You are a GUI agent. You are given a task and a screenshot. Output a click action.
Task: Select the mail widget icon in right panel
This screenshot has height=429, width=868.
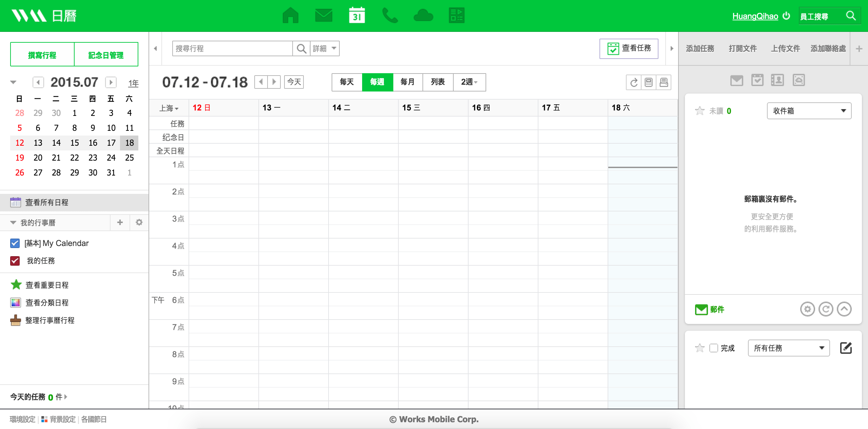(x=736, y=80)
